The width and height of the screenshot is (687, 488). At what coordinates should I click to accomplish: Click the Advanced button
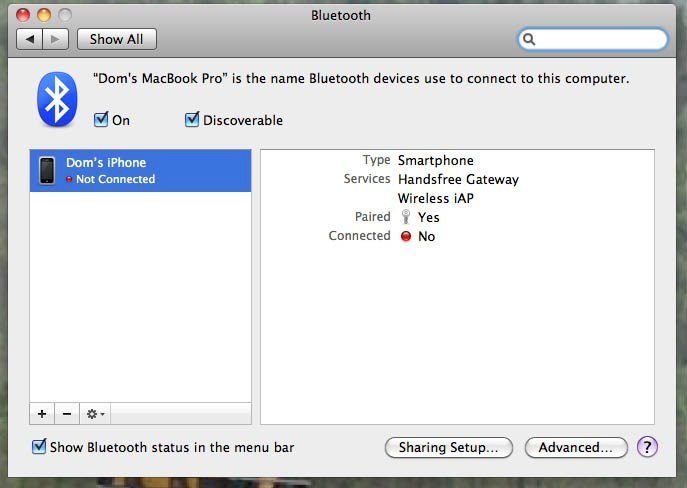point(575,447)
